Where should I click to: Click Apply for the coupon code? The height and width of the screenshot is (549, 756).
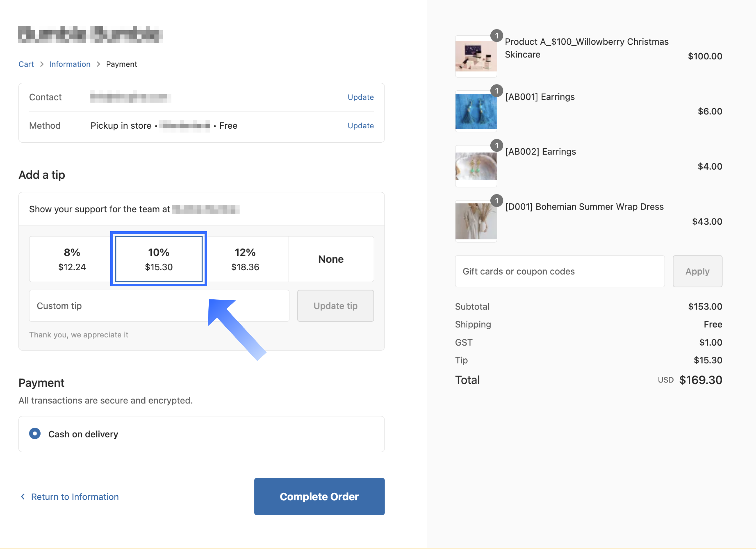point(697,271)
